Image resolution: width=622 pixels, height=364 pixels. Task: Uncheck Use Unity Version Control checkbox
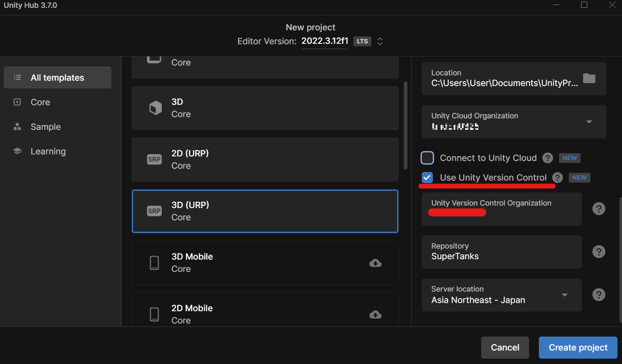[427, 178]
